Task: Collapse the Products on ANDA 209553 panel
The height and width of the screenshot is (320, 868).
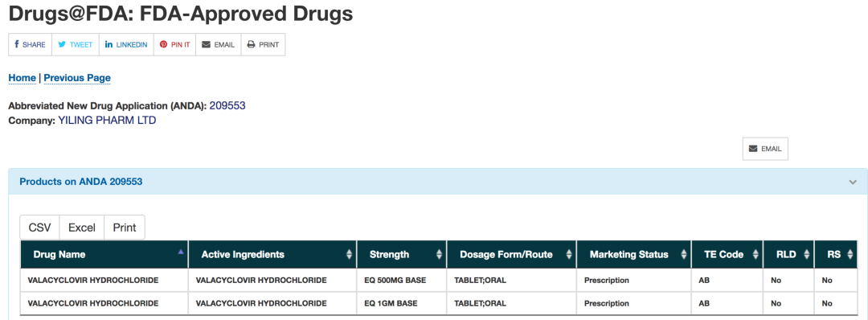Action: pos(853,183)
